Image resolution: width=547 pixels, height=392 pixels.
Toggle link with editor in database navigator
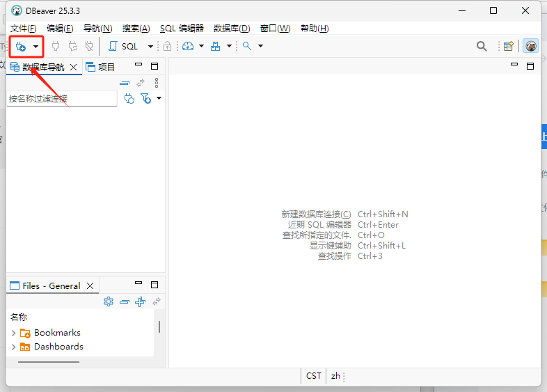tap(141, 83)
